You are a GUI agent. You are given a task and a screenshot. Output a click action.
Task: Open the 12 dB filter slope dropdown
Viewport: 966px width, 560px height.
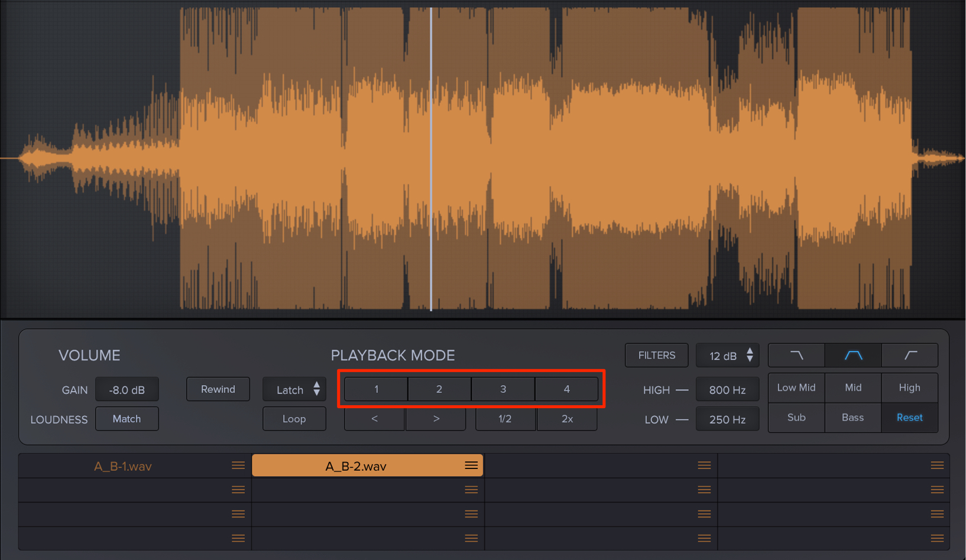coord(728,356)
